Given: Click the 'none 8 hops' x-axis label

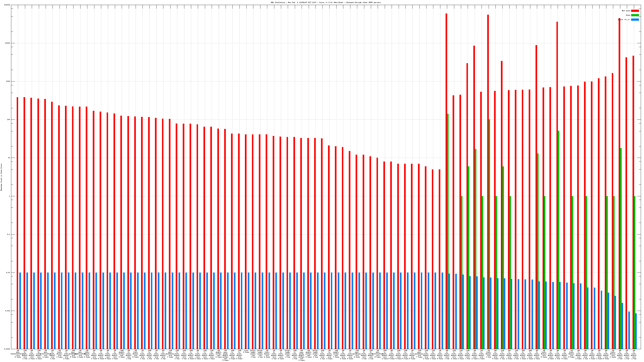Looking at the screenshot, I should [246, 352].
